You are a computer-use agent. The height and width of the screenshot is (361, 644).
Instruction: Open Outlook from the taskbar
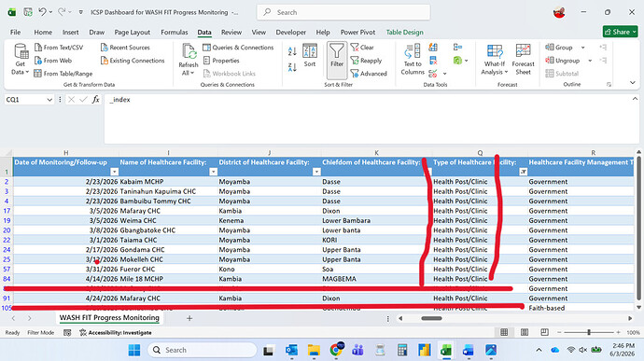tap(291, 350)
